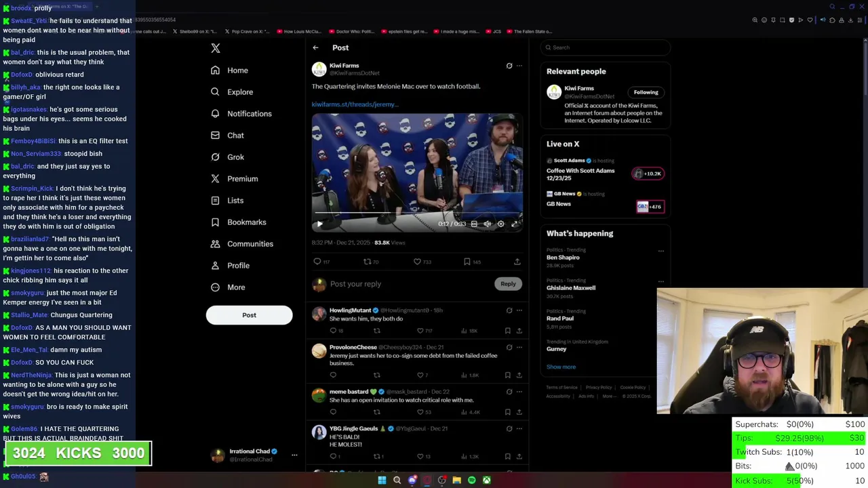Play the video in the post
This screenshot has height=488, width=868.
(x=320, y=224)
